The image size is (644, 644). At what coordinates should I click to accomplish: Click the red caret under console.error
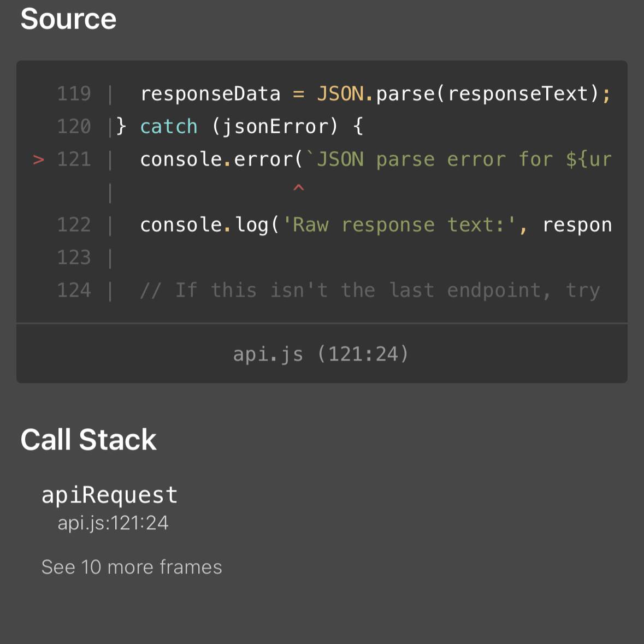click(x=298, y=188)
